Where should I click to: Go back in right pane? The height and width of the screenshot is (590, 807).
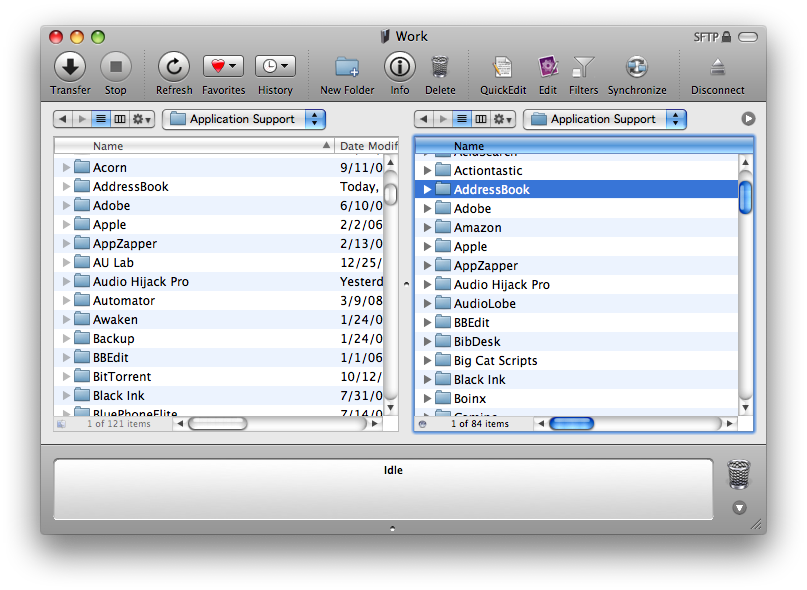[424, 119]
